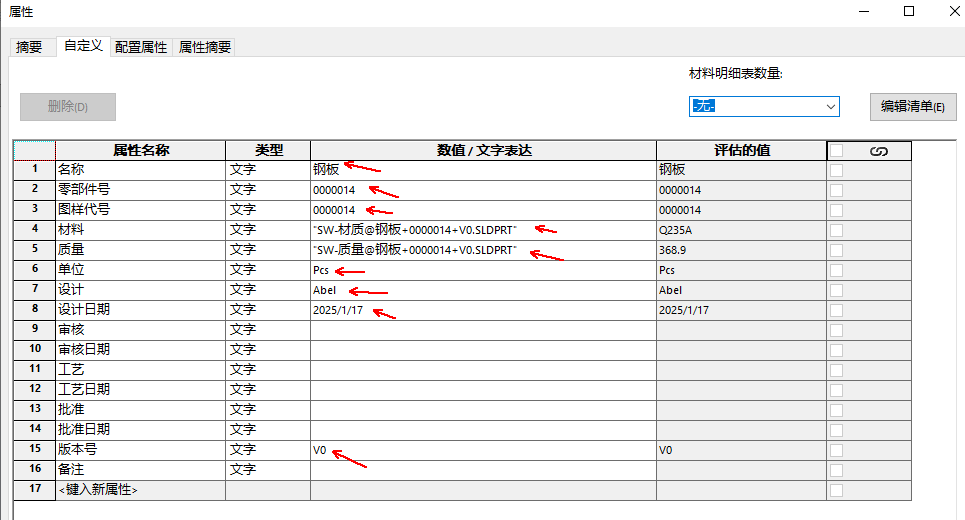965x520 pixels.
Task: Select the property name cell 材料
Action: click(141, 230)
